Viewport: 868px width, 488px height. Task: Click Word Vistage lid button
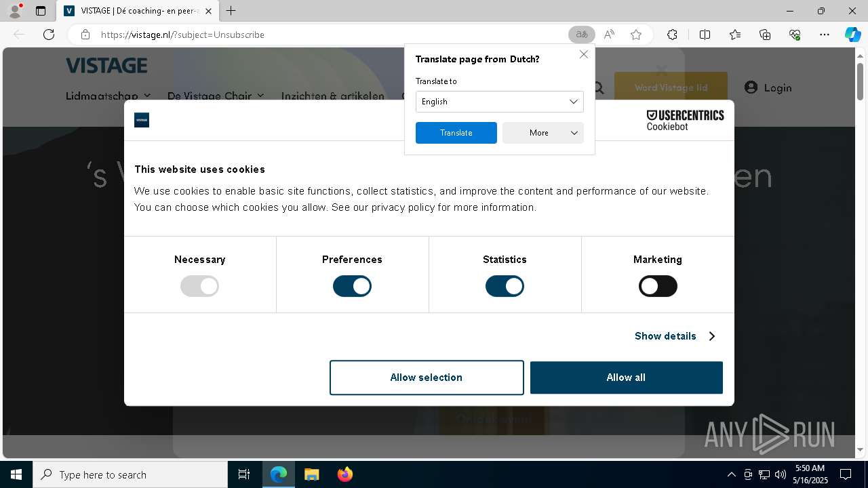[x=671, y=87]
